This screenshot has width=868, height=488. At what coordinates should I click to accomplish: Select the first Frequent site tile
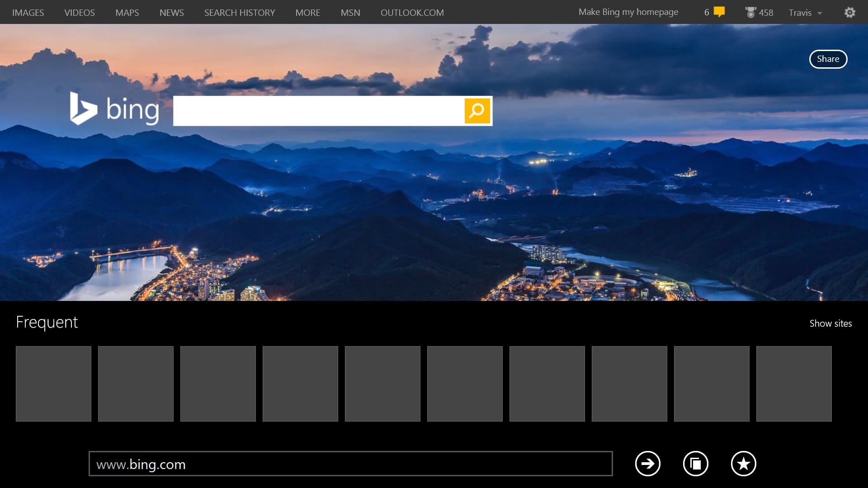[53, 384]
